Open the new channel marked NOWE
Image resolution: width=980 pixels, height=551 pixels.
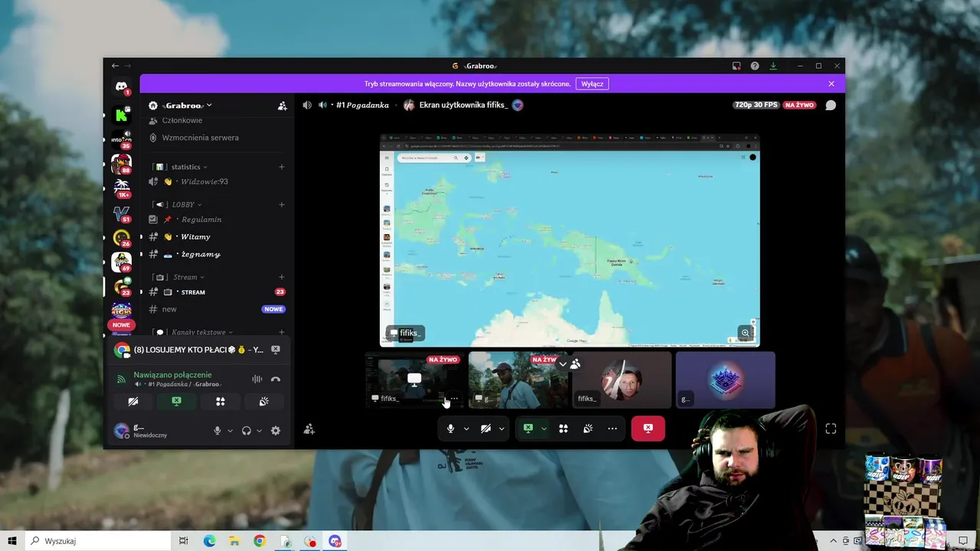217,309
